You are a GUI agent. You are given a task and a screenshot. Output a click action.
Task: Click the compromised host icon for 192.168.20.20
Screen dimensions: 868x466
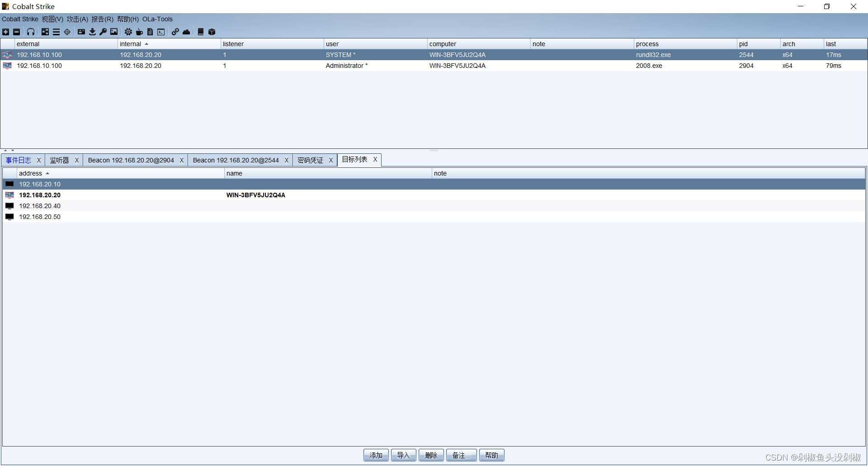click(x=9, y=195)
